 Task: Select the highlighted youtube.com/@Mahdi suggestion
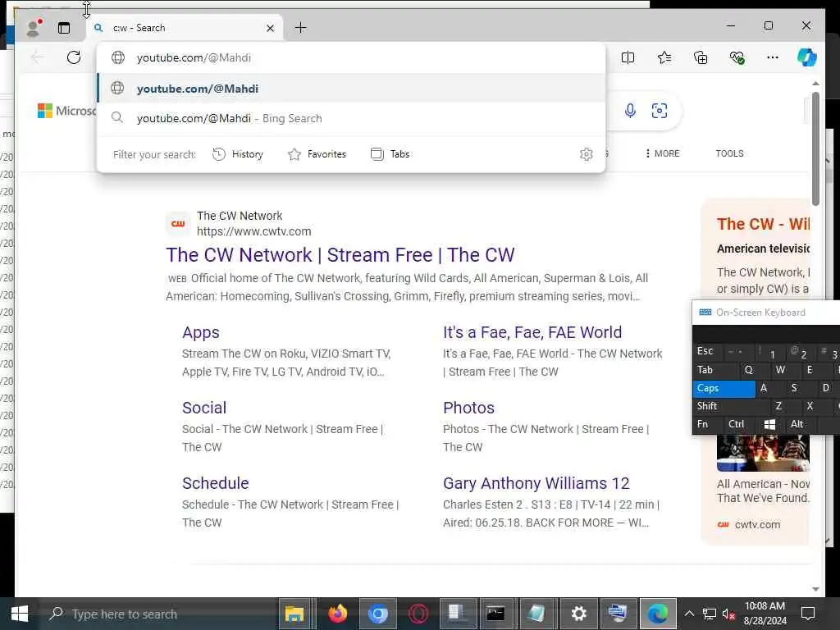351,89
